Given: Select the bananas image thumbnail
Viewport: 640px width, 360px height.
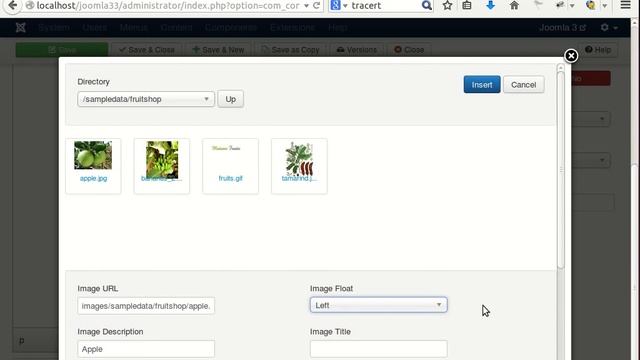Looking at the screenshot, I should [x=162, y=160].
